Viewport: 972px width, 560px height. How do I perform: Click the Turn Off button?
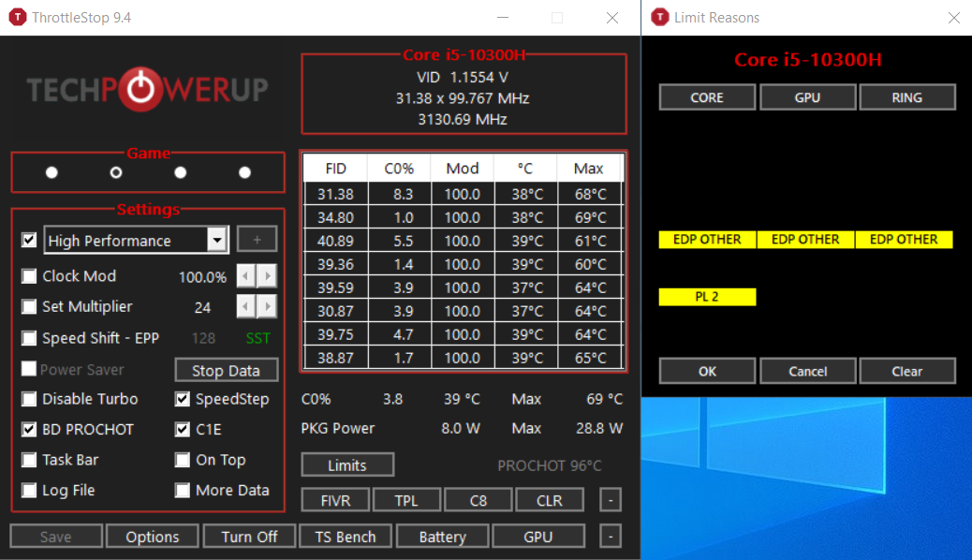point(249,537)
